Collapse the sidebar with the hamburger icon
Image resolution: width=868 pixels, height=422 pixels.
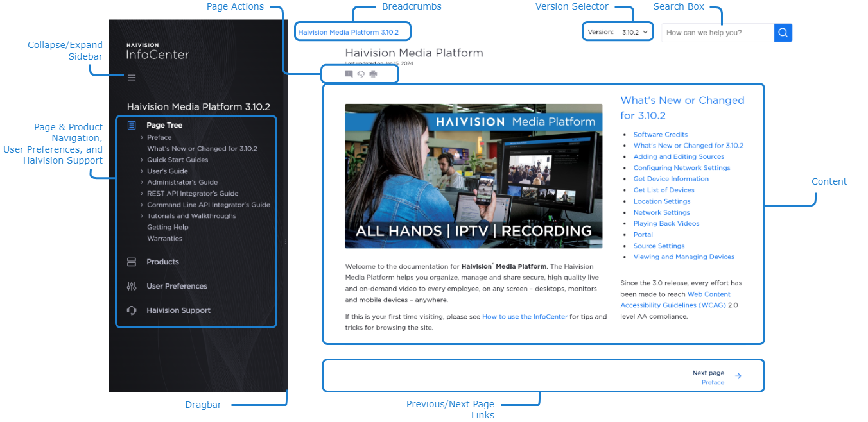(x=132, y=78)
